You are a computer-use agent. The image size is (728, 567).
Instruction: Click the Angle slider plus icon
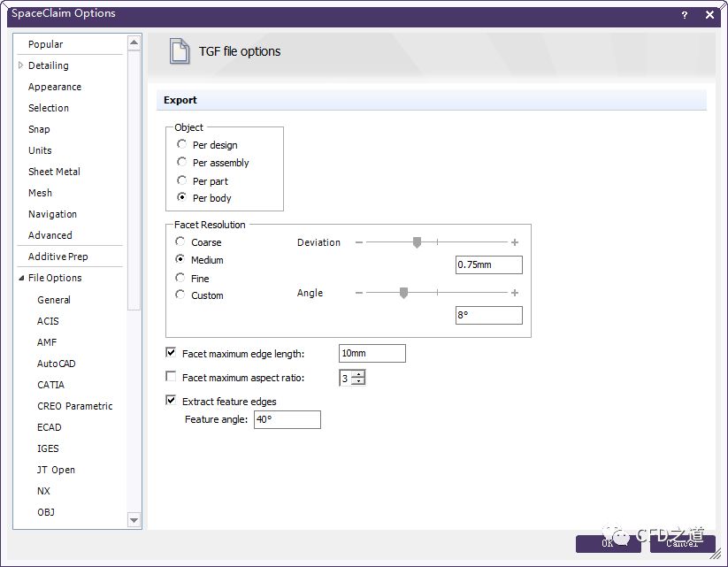515,293
